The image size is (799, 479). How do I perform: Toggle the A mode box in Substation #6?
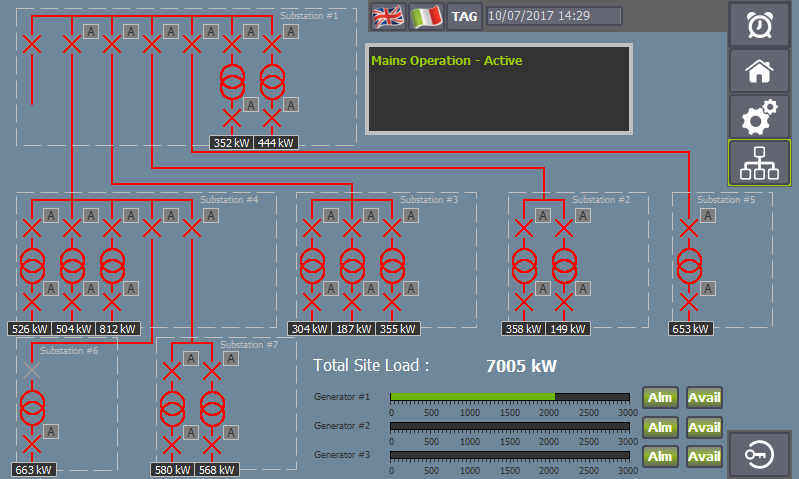click(51, 432)
